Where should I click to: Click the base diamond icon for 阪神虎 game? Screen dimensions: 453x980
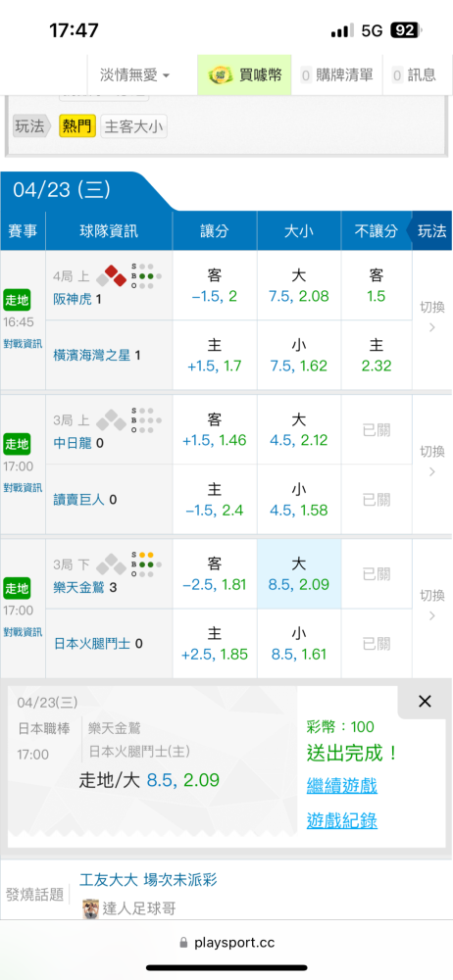click(x=112, y=277)
